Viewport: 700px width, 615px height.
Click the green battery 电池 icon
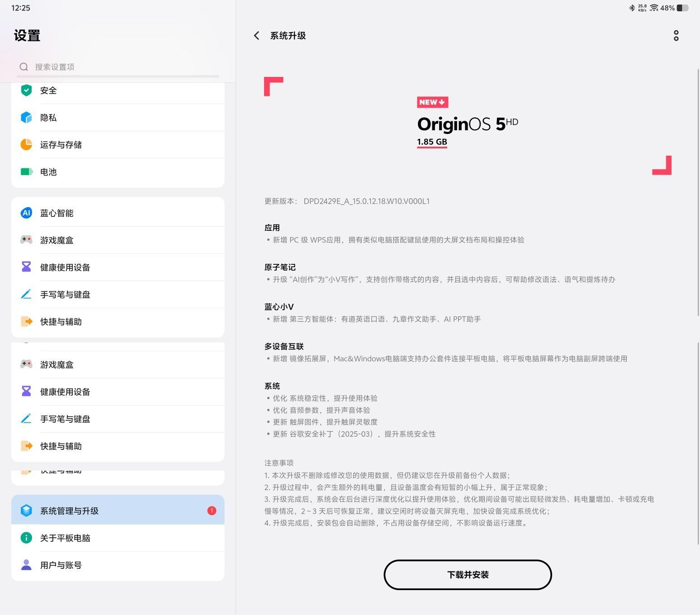tap(26, 172)
